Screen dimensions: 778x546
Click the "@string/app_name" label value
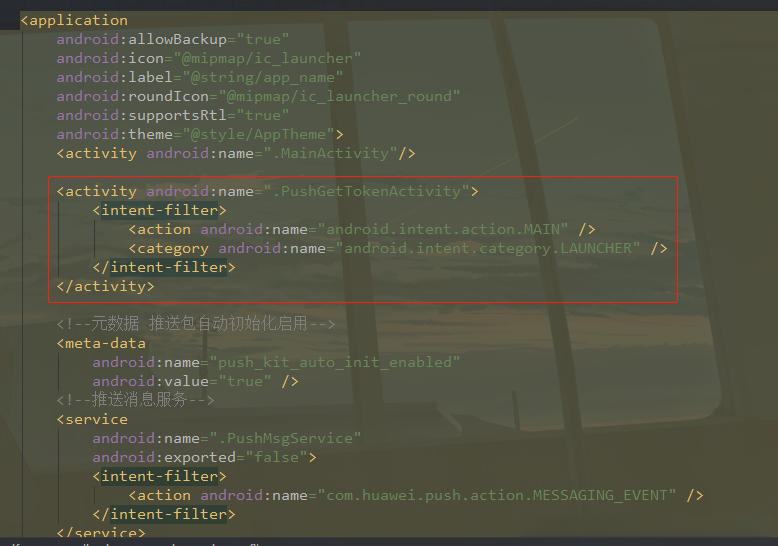[262, 77]
